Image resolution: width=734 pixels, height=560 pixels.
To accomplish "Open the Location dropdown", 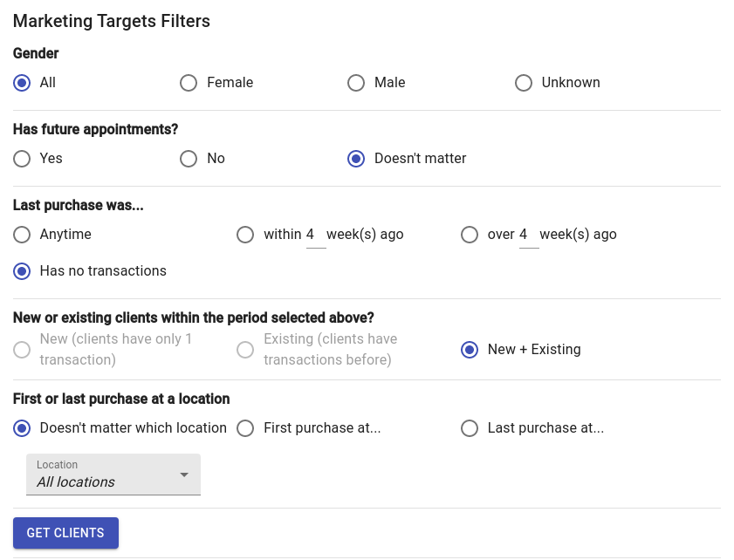I will (113, 475).
